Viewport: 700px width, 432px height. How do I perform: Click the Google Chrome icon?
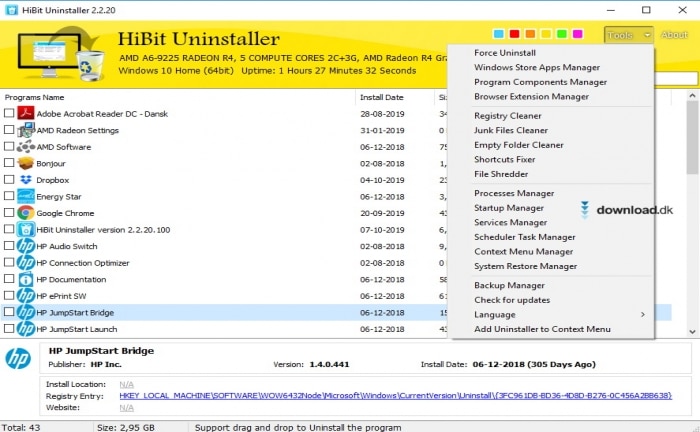pyautogui.click(x=26, y=213)
